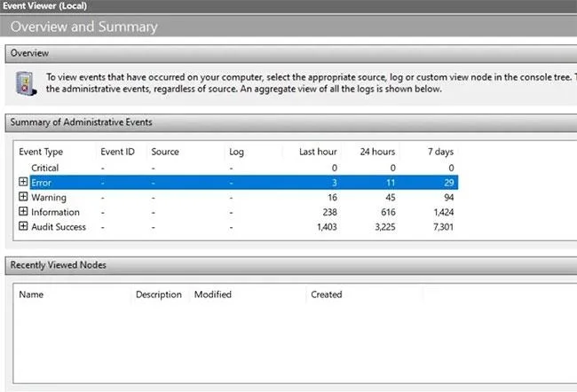Click the Log column header
Image resolution: width=577 pixels, height=392 pixels.
coord(236,152)
